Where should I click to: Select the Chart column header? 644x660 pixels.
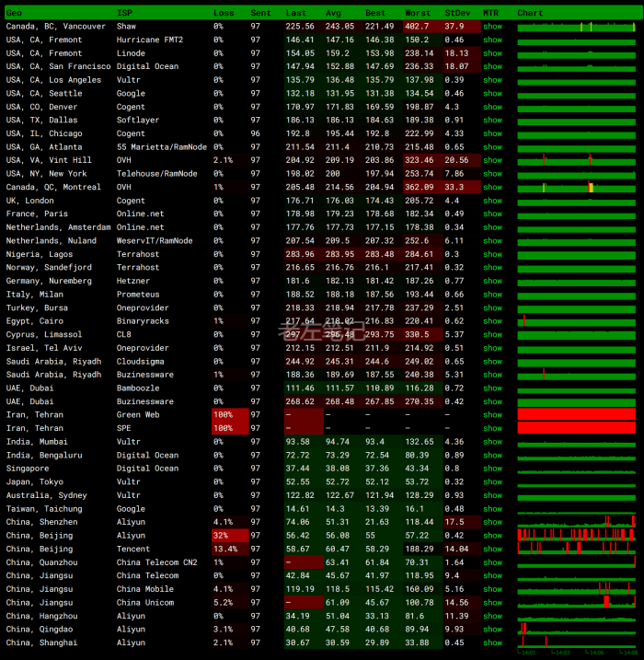tap(530, 13)
